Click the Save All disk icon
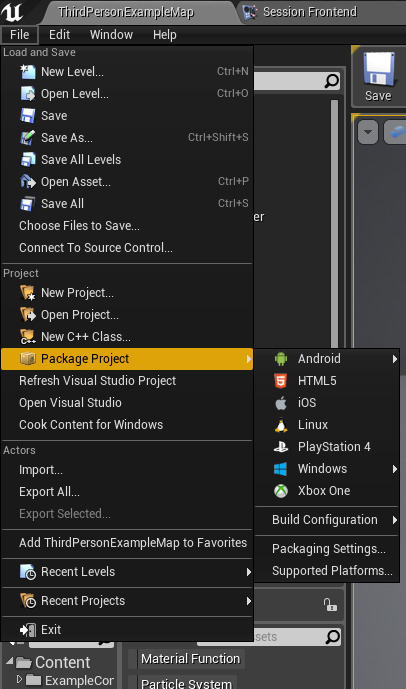The height and width of the screenshot is (689, 406). pos(28,203)
